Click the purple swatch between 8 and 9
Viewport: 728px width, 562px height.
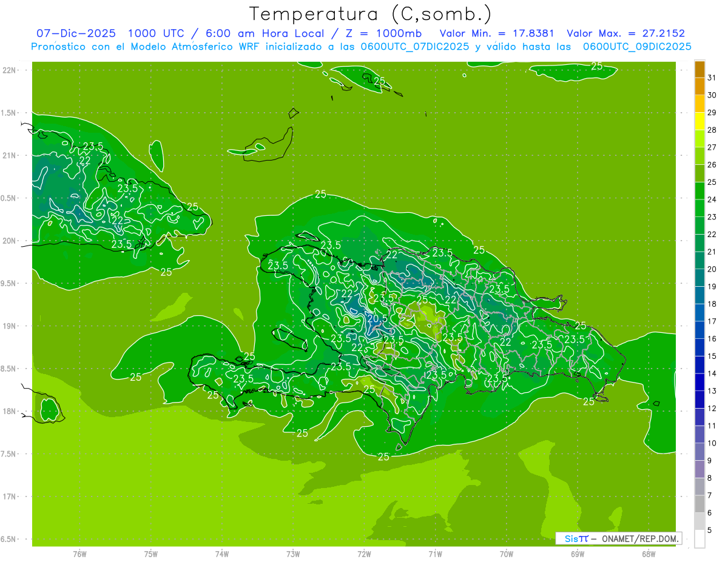[x=699, y=469]
